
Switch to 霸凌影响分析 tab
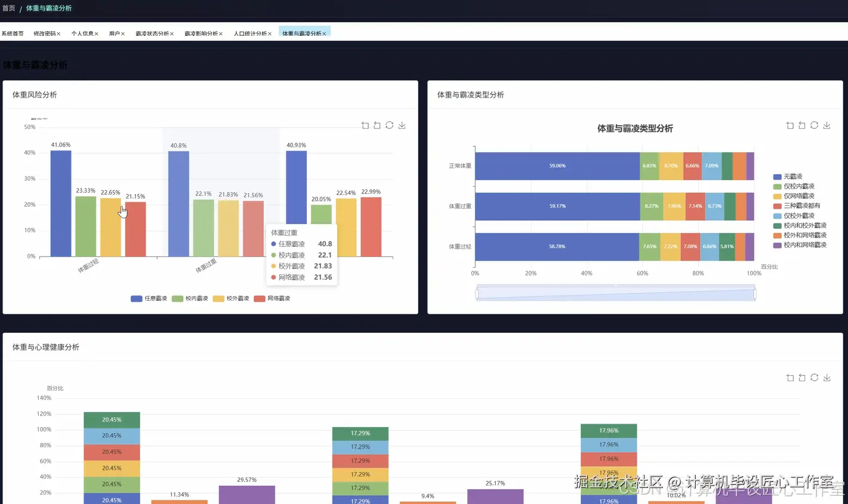coord(201,33)
